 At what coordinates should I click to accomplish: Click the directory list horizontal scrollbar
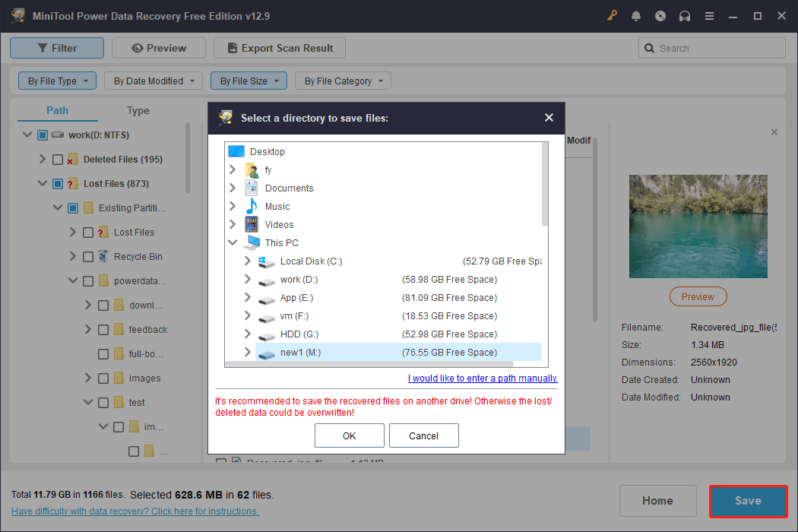(x=369, y=364)
